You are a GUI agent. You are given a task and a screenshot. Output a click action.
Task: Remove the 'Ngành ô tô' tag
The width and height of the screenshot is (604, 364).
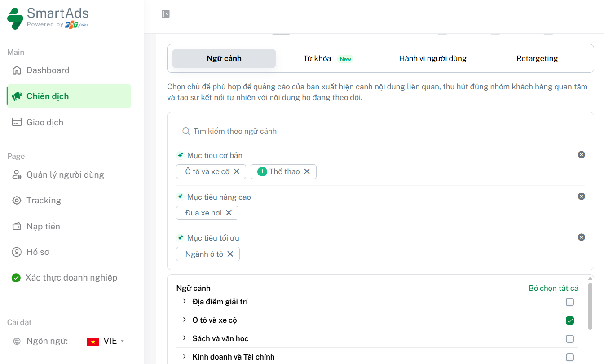(230, 254)
